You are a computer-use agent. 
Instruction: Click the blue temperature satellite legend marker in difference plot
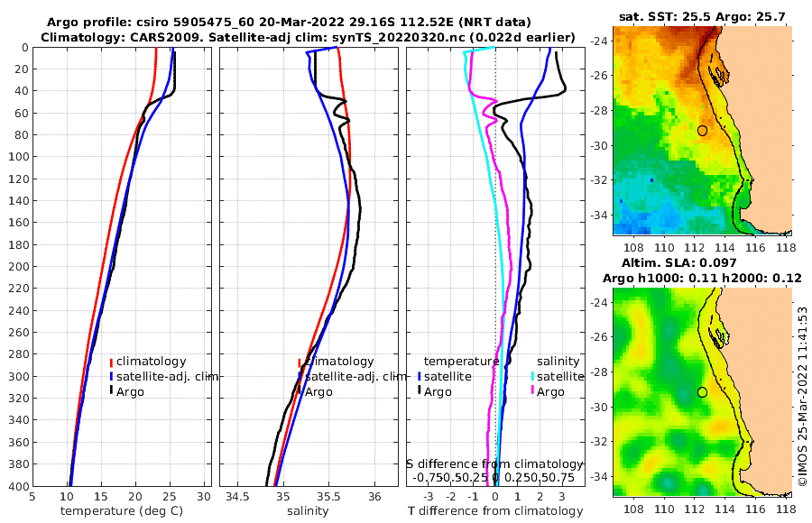pyautogui.click(x=419, y=376)
